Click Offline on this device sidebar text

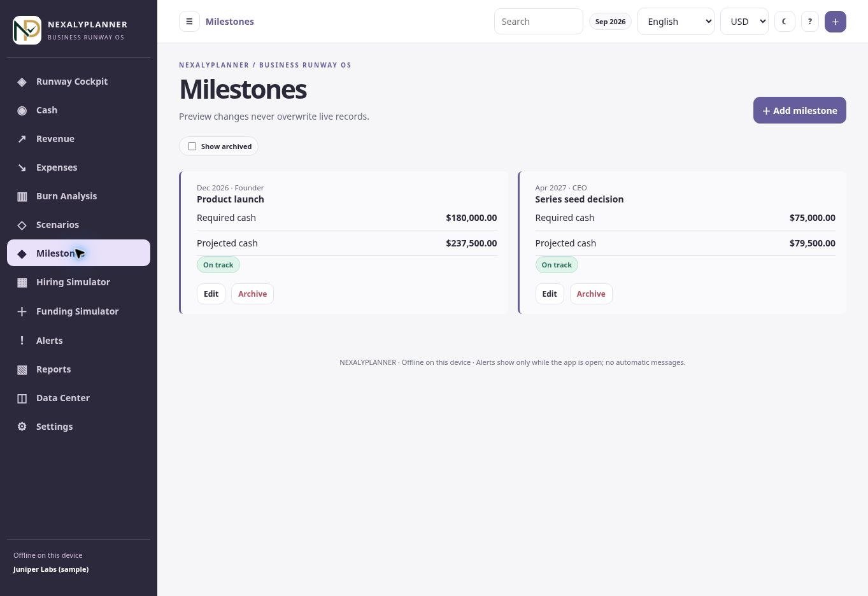(48, 555)
